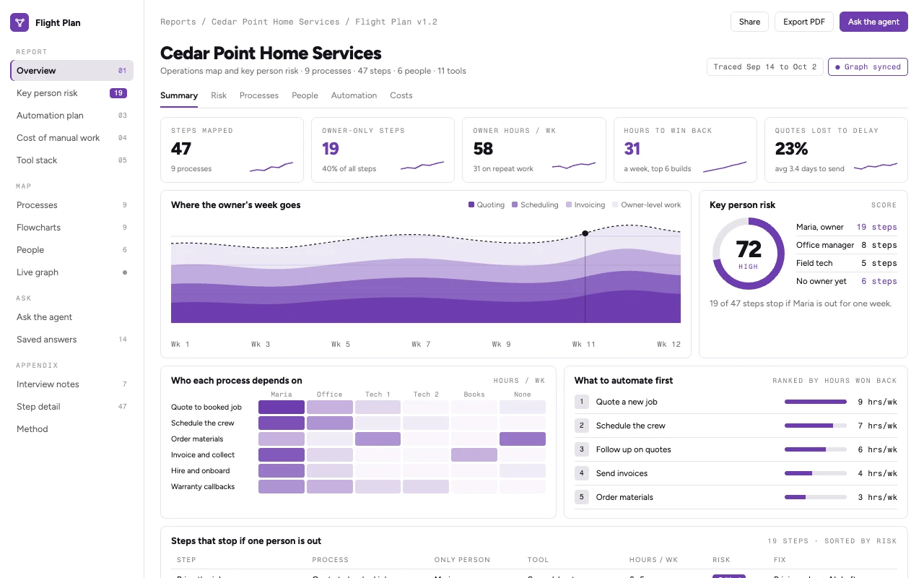Click the rank 3 badge for Follow up on quotes
The image size is (924, 578).
pos(582,449)
